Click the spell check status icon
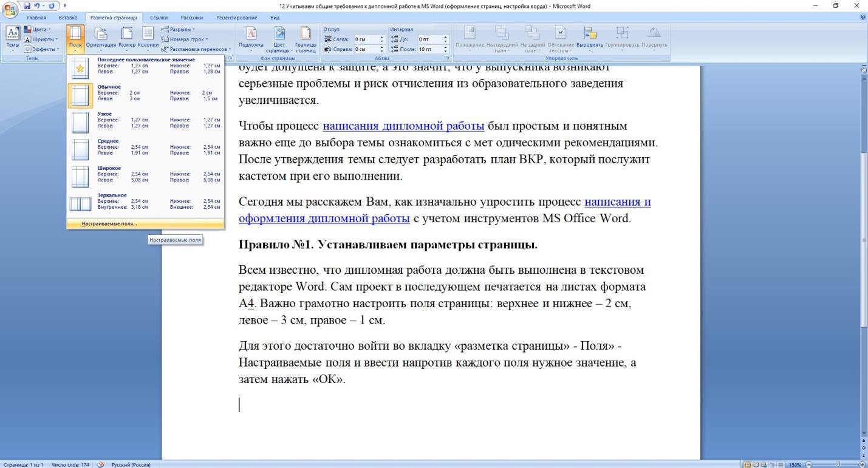Screen dimensions: 868x468 (100, 464)
